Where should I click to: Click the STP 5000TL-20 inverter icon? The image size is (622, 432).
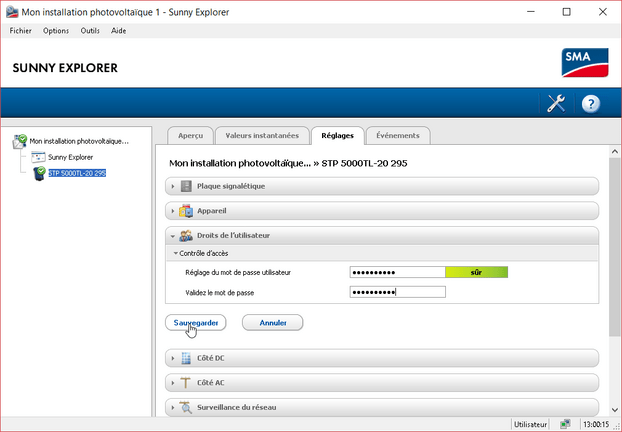(39, 173)
